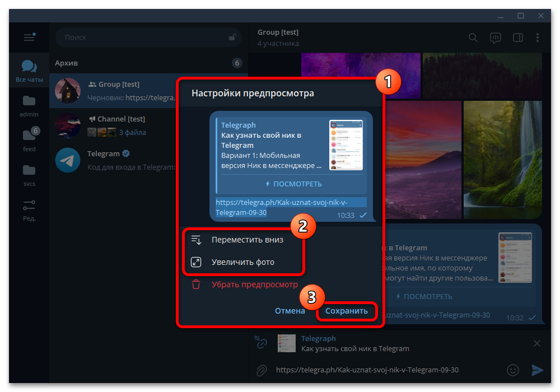Click the ПОСМОТРЕТЬ button in chat message

425,297
